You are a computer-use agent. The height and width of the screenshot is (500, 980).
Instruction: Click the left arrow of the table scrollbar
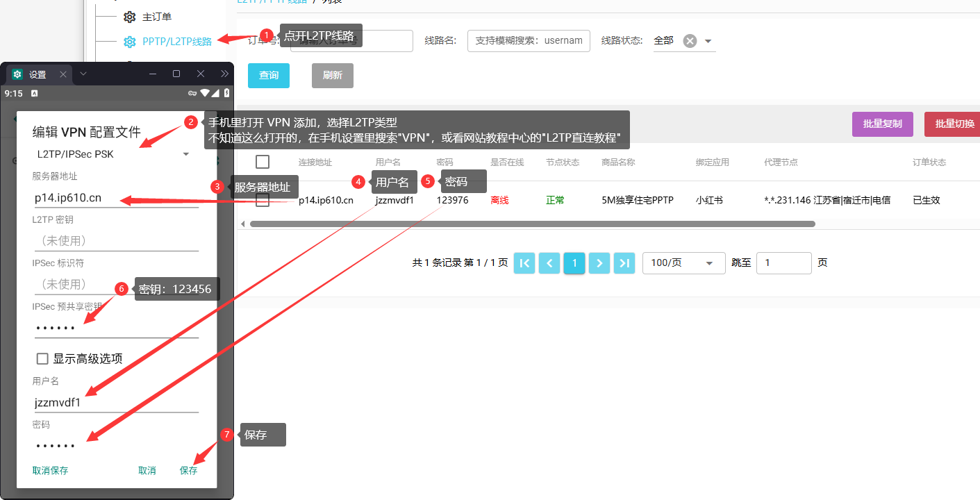tap(242, 224)
